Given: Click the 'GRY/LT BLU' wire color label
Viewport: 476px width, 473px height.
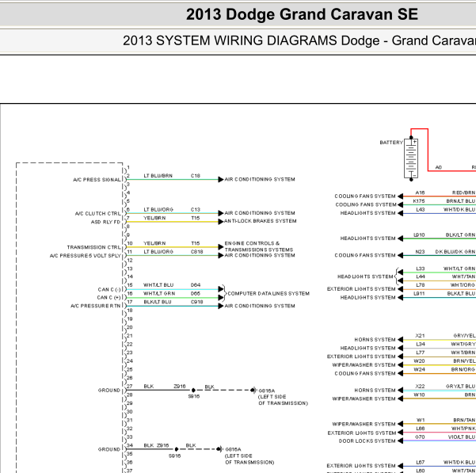Looking at the screenshot, I should coord(460,386).
